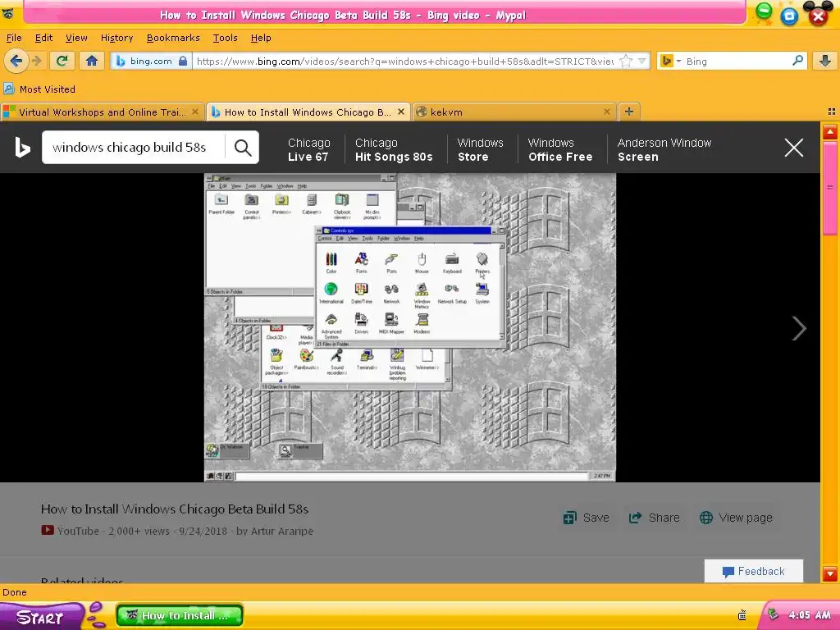The height and width of the screenshot is (630, 840).
Task: Open the Tools menu
Action: point(225,38)
